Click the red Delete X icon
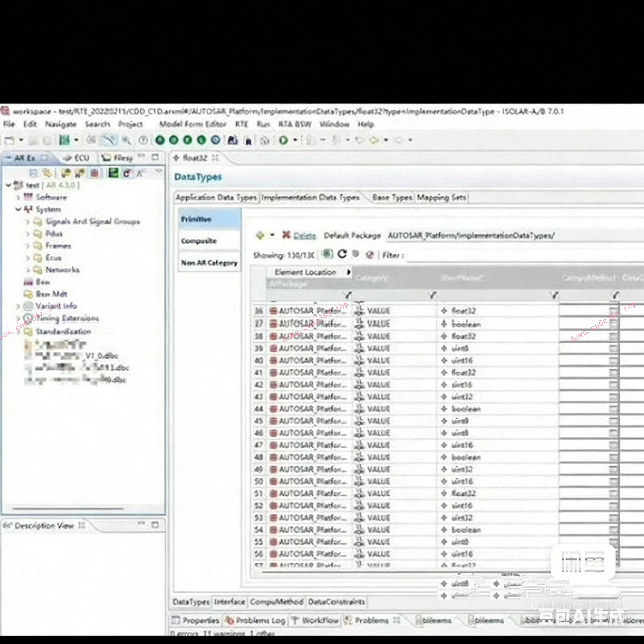Image resolution: width=644 pixels, height=644 pixels. tap(286, 235)
